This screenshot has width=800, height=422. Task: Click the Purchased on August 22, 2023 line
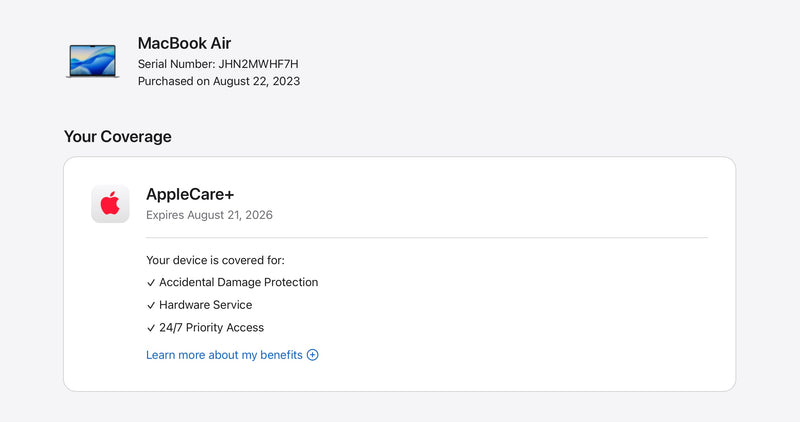(218, 81)
